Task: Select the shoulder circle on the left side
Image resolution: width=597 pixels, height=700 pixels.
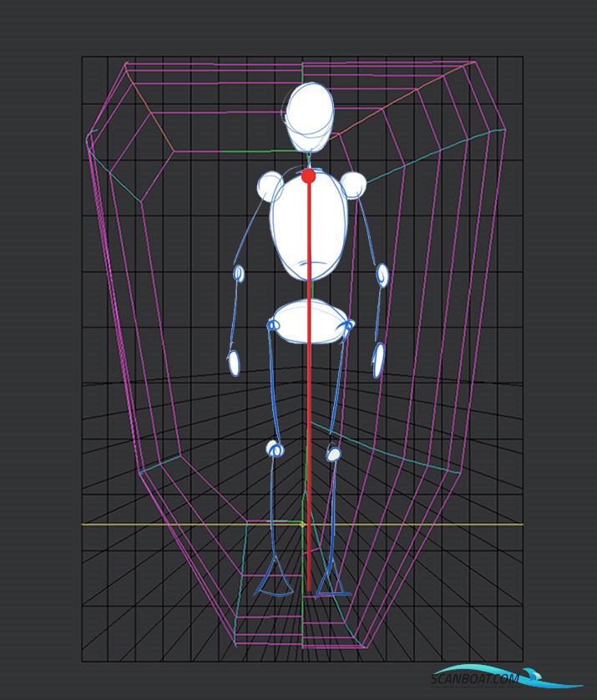Action: coord(270,185)
